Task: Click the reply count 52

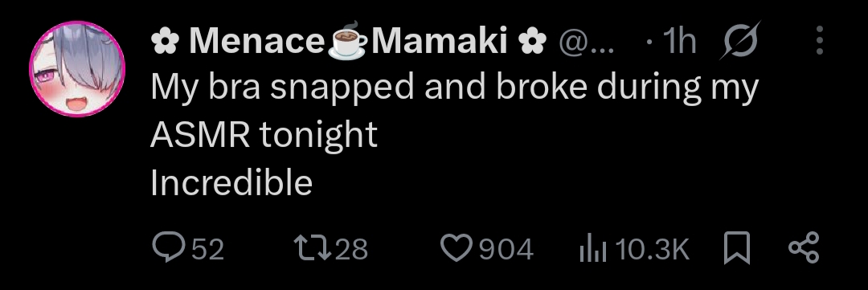Action: (207, 249)
